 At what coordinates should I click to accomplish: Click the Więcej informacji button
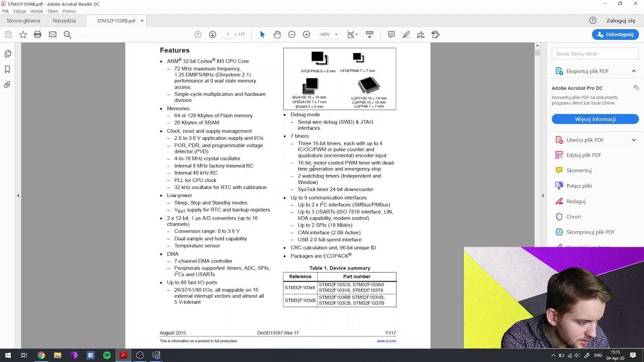595,119
